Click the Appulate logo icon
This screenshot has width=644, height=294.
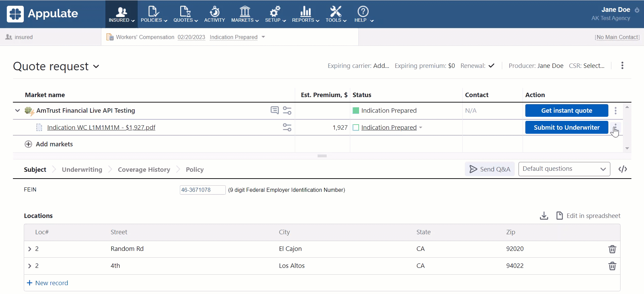(15, 14)
